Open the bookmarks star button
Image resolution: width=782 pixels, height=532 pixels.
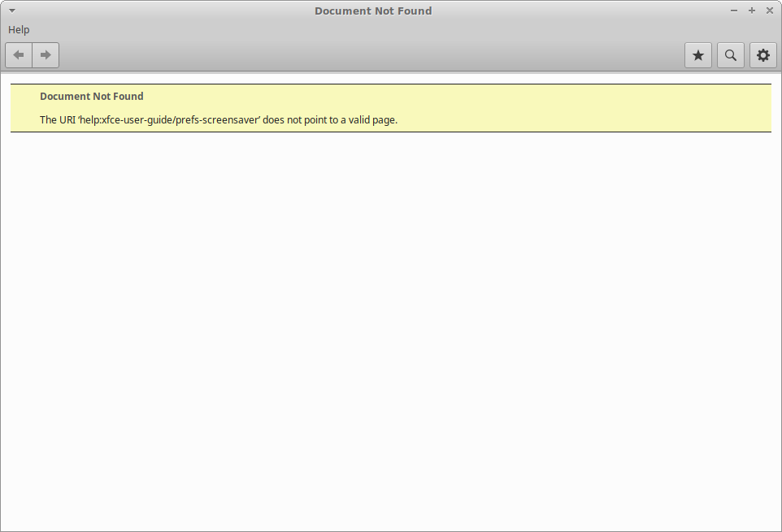[x=698, y=55]
